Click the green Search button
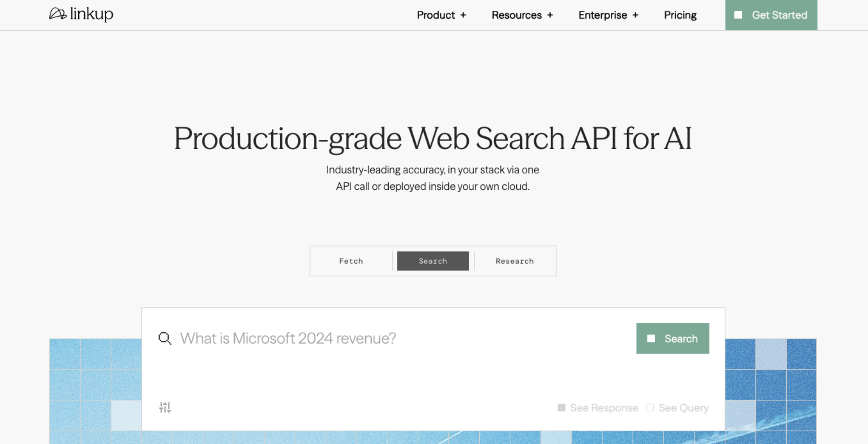This screenshot has width=868, height=444. click(673, 338)
